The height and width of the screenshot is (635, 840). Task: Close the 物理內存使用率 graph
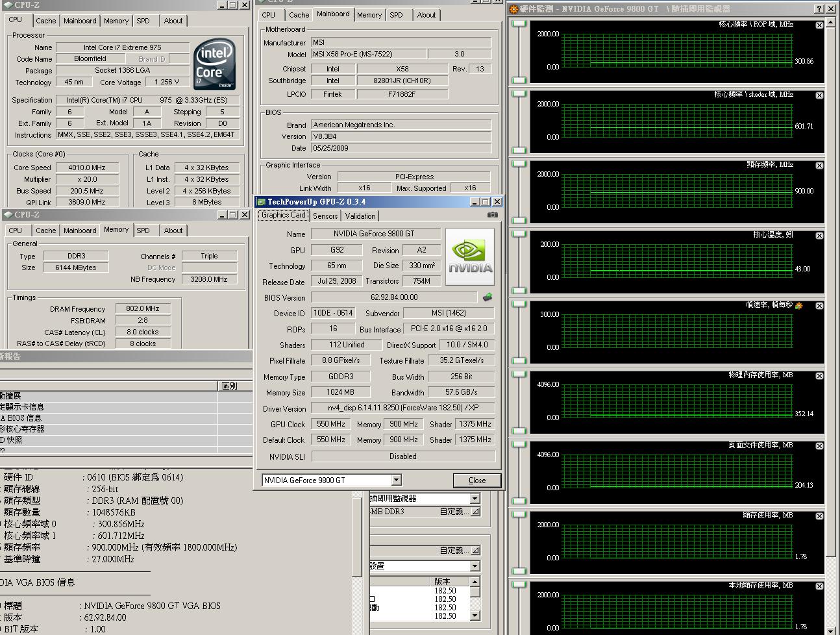(x=819, y=376)
